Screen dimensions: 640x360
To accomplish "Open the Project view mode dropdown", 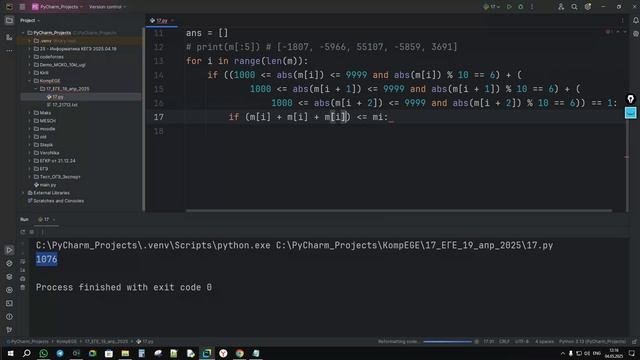I will 30,20.
